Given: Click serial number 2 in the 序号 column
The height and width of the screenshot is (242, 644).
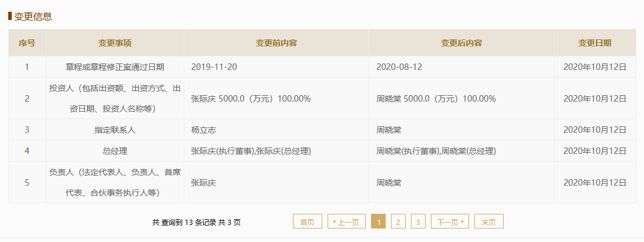Looking at the screenshot, I should coord(27,98).
